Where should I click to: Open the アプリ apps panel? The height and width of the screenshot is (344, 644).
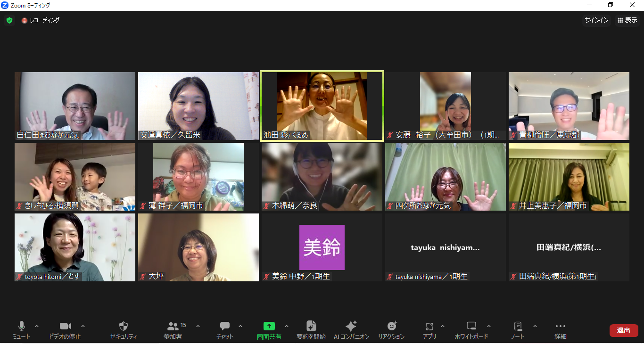click(429, 330)
